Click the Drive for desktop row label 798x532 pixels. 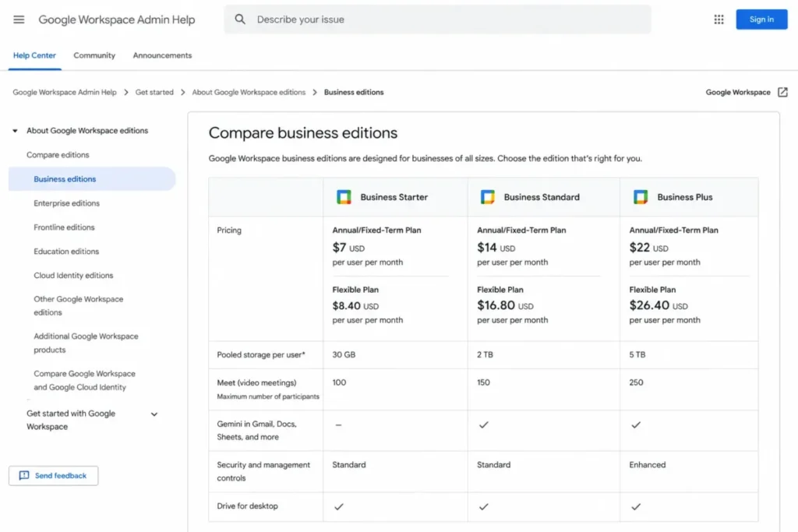coord(247,506)
